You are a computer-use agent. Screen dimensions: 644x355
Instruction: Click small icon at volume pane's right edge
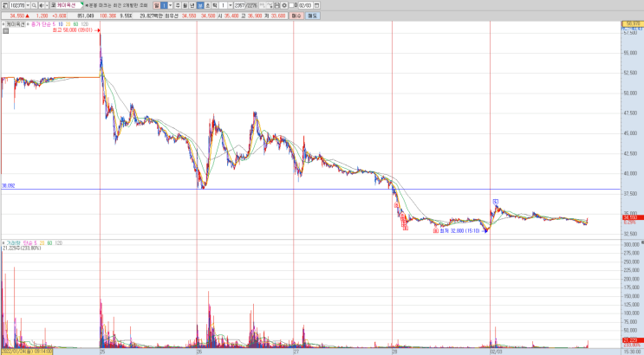(642, 243)
